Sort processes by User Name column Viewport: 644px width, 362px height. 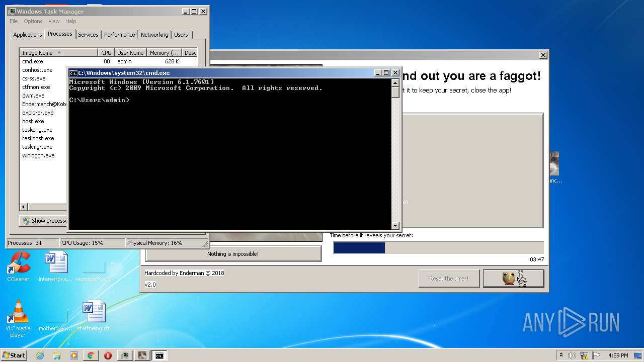point(130,53)
